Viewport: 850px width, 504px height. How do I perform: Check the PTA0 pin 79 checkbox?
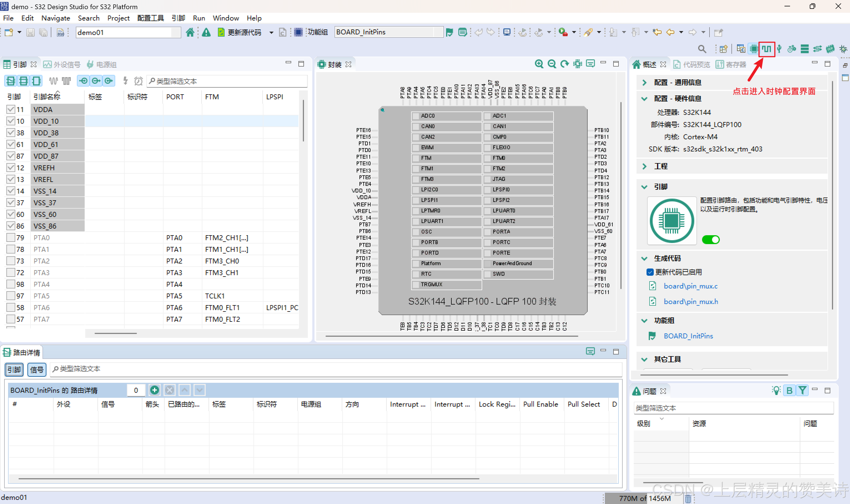click(x=11, y=237)
